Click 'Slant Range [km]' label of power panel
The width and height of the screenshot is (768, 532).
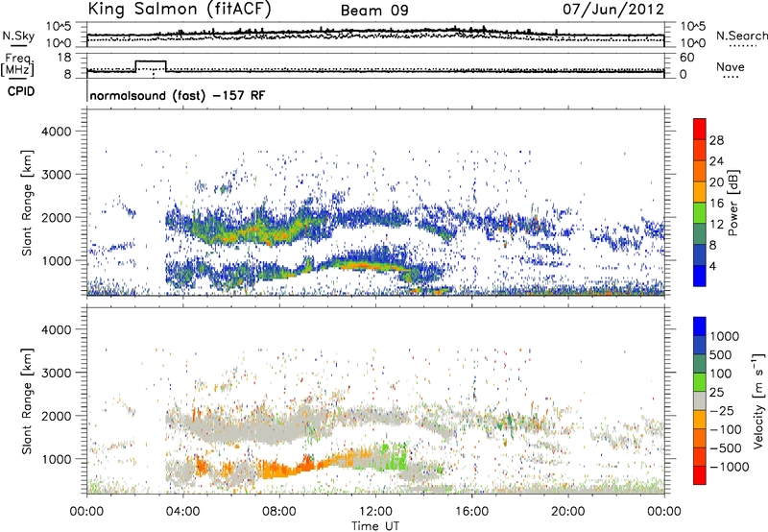pos(27,203)
